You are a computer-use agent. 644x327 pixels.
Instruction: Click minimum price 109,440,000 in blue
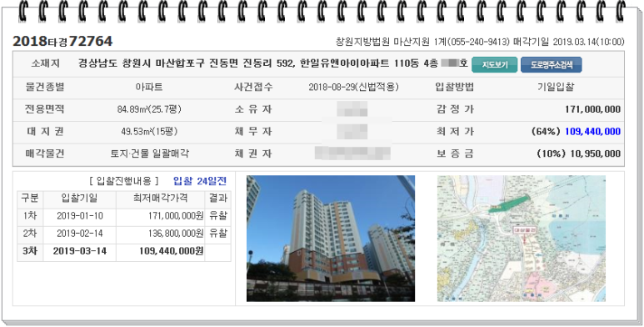(592, 132)
